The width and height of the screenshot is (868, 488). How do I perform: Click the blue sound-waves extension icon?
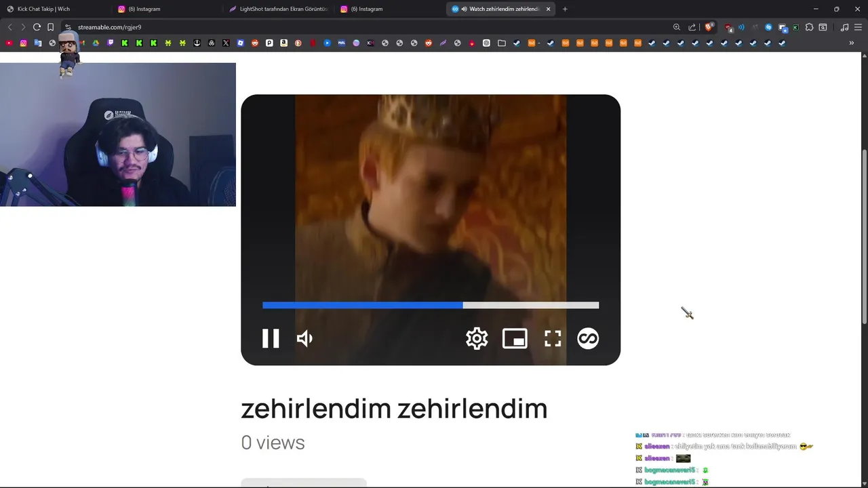coord(741,27)
